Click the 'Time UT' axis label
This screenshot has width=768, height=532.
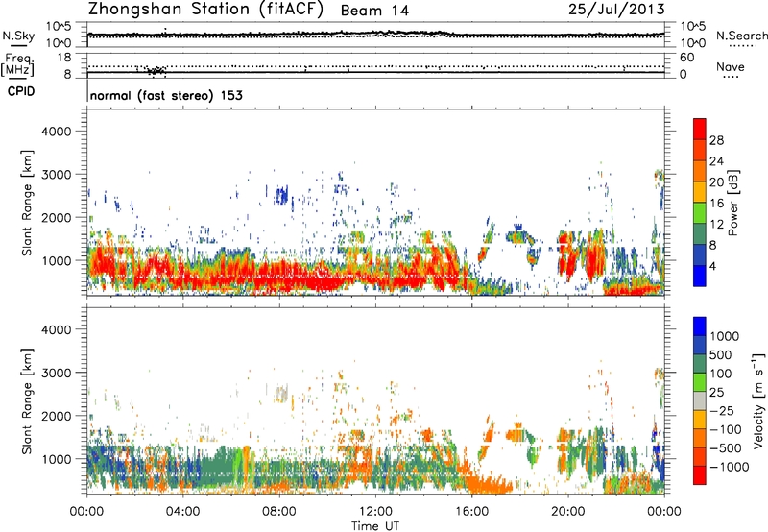pos(375,526)
